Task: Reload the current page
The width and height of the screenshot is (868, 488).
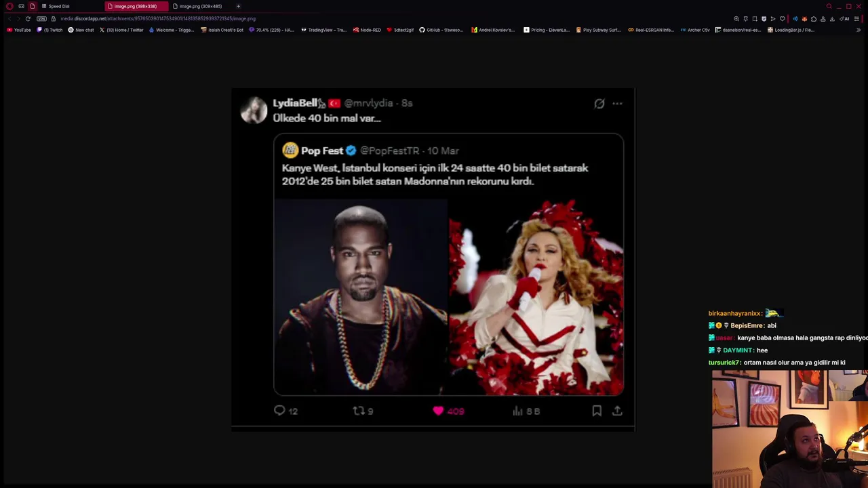Action: tap(28, 19)
